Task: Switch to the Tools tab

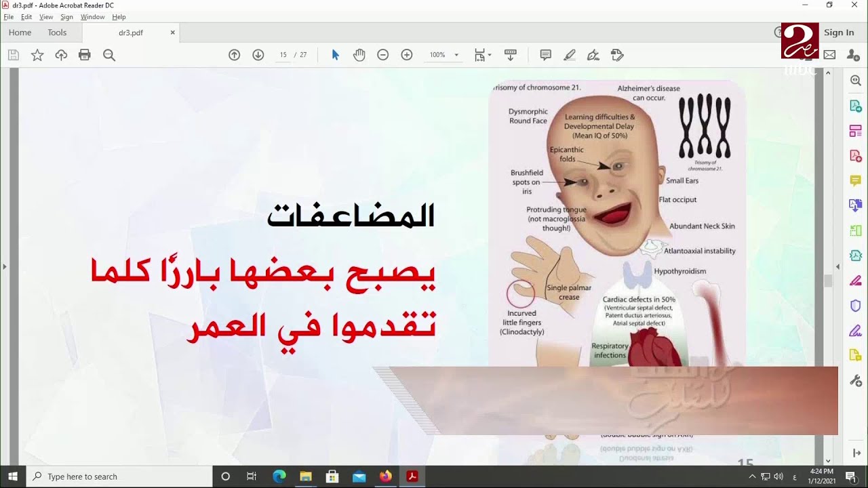Action: tap(57, 33)
